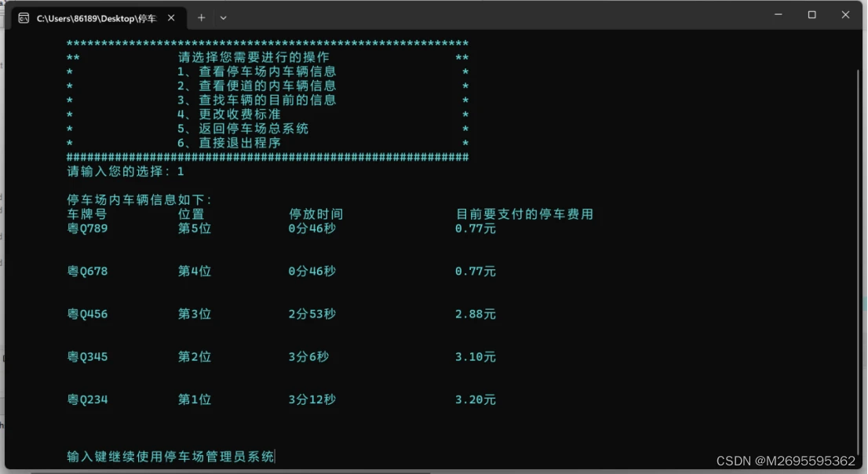Click license plate '粤Q456'
This screenshot has height=474, width=868.
[x=87, y=314]
